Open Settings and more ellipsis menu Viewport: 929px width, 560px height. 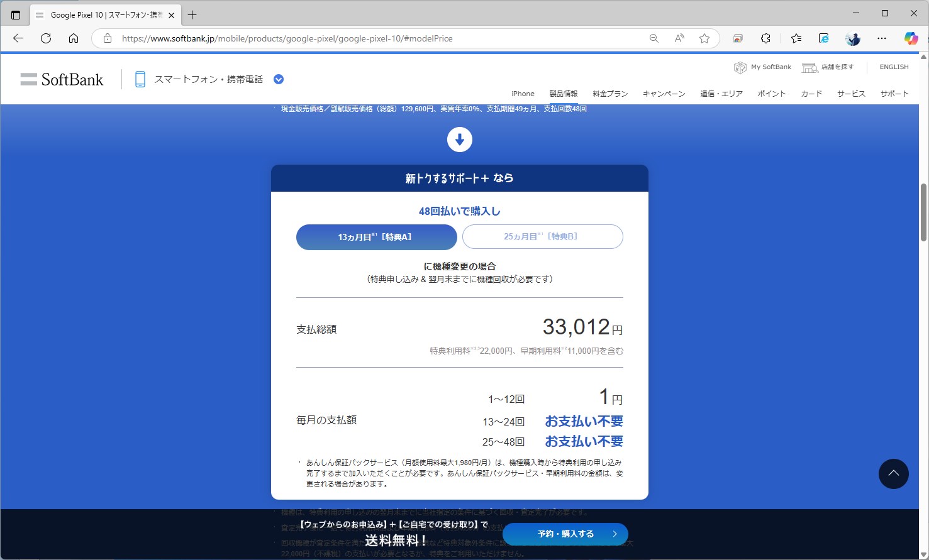[882, 38]
